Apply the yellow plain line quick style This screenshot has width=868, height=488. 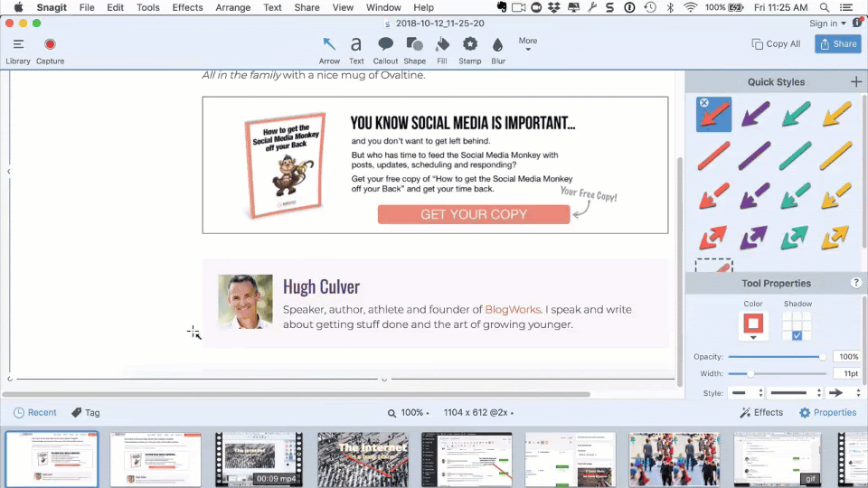[835, 155]
